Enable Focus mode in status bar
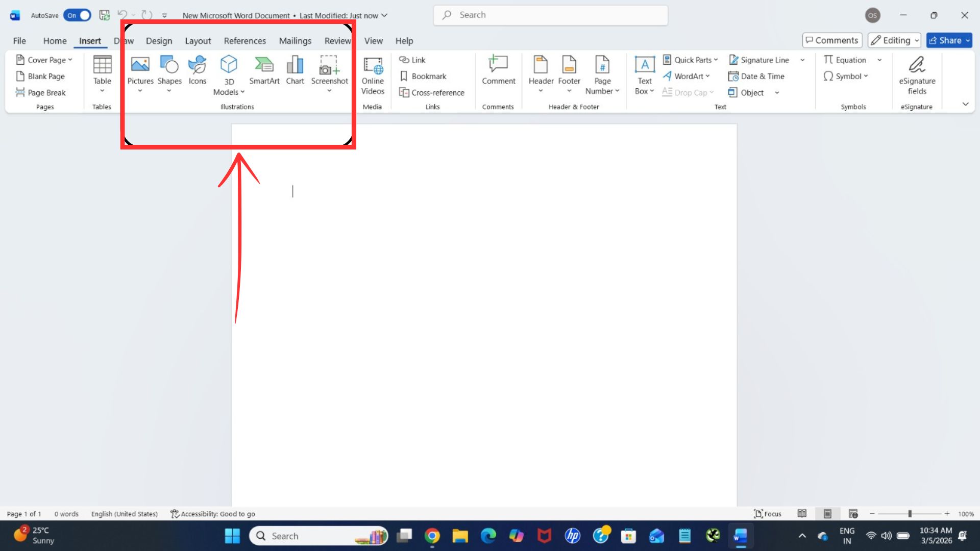This screenshot has height=551, width=980. coord(768,514)
